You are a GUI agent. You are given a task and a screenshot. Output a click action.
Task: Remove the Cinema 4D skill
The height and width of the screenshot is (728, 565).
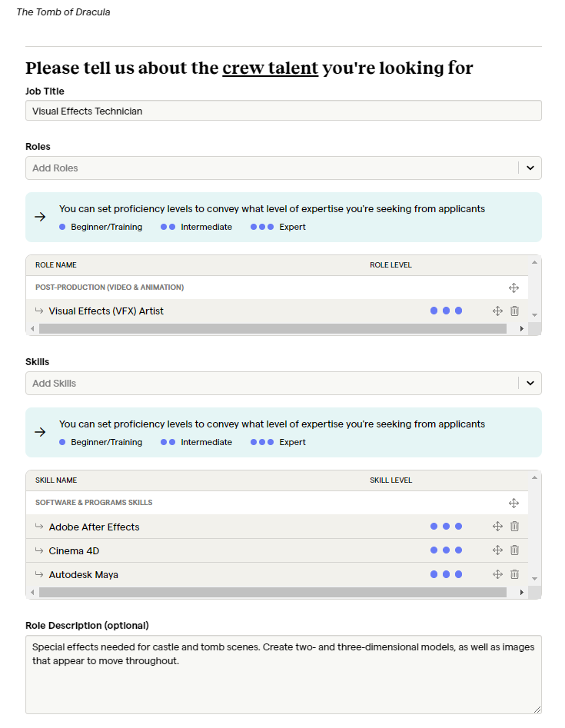click(514, 550)
